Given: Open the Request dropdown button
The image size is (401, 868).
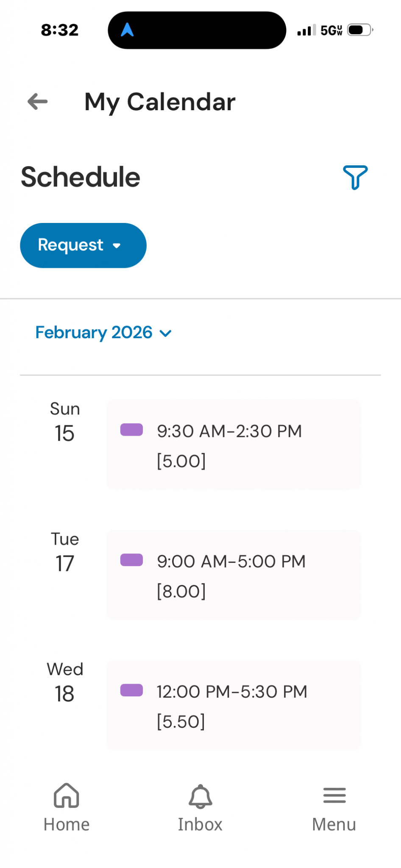Looking at the screenshot, I should (83, 245).
